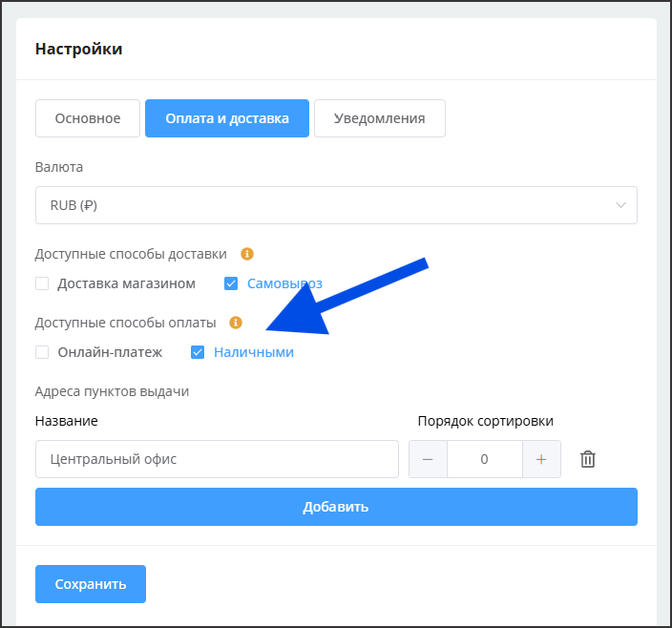
Task: Uncheck the Наличными payment option
Action: click(198, 352)
